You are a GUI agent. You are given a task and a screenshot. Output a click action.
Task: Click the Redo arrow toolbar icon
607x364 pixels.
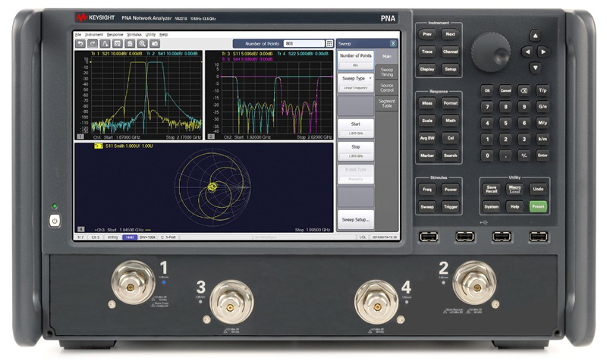tap(93, 44)
